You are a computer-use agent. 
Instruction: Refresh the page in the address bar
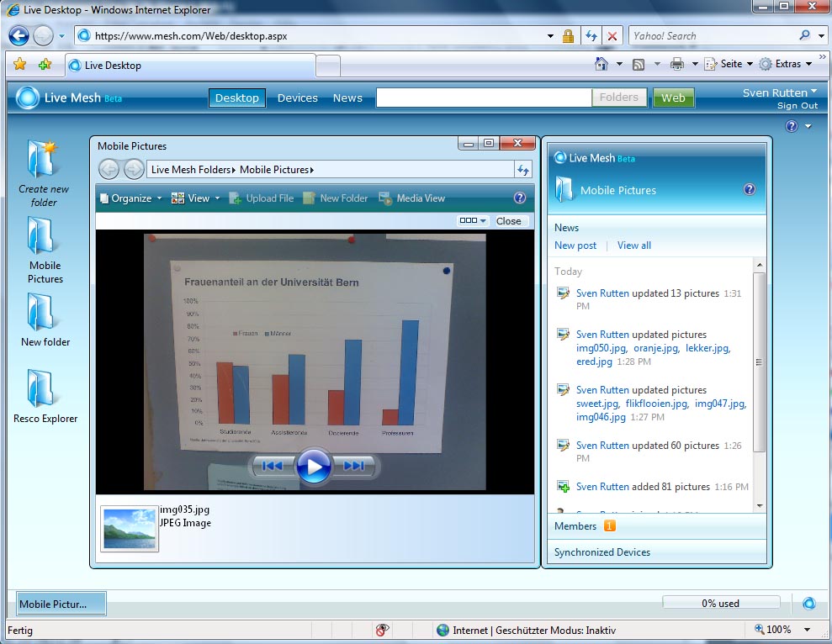click(591, 36)
